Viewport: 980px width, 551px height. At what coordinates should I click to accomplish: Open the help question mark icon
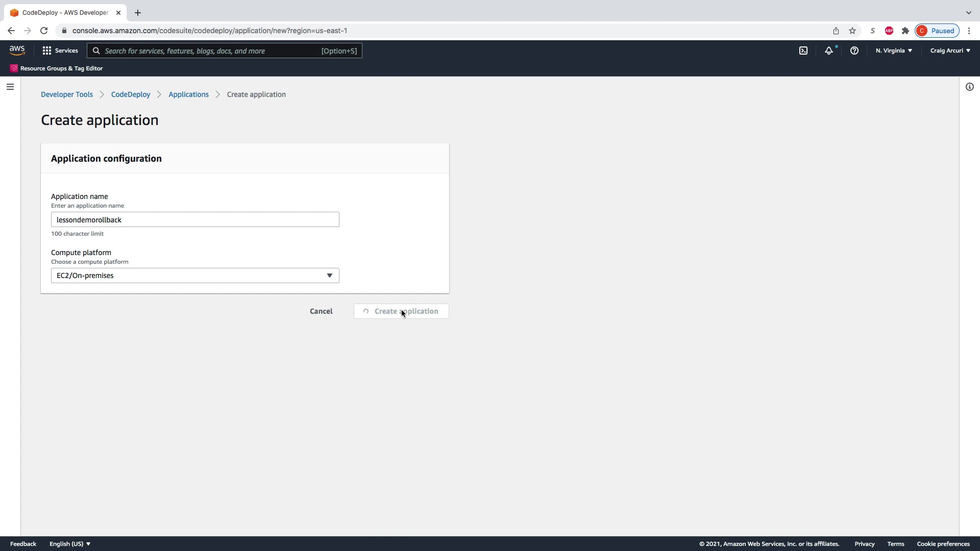tap(854, 51)
